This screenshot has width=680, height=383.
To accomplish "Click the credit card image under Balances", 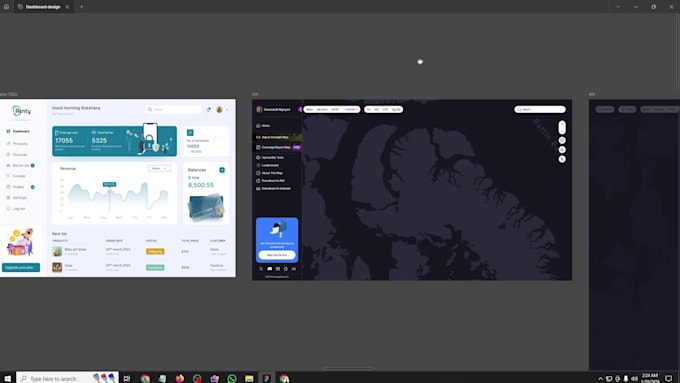I will (206, 208).
